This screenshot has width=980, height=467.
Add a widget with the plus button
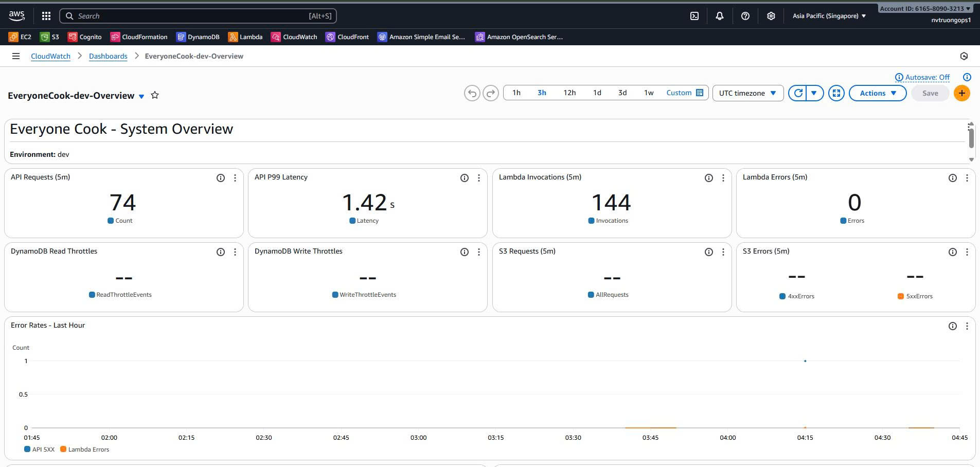pyautogui.click(x=962, y=93)
